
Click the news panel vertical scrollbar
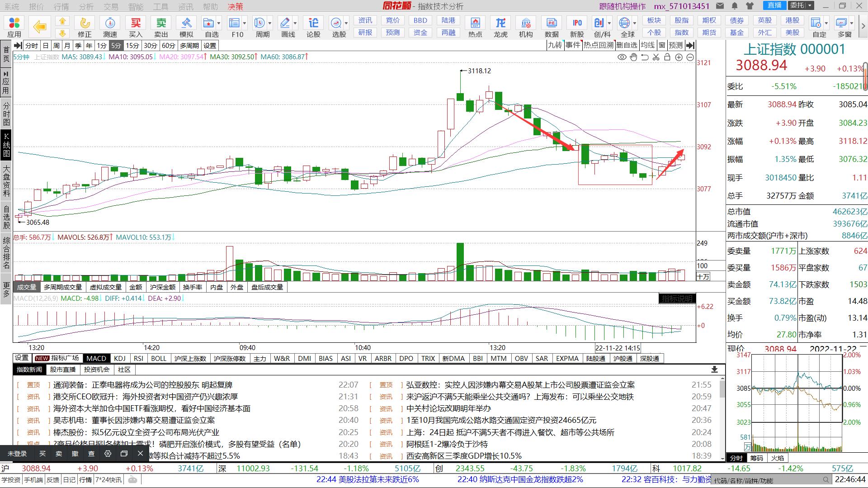point(722,418)
